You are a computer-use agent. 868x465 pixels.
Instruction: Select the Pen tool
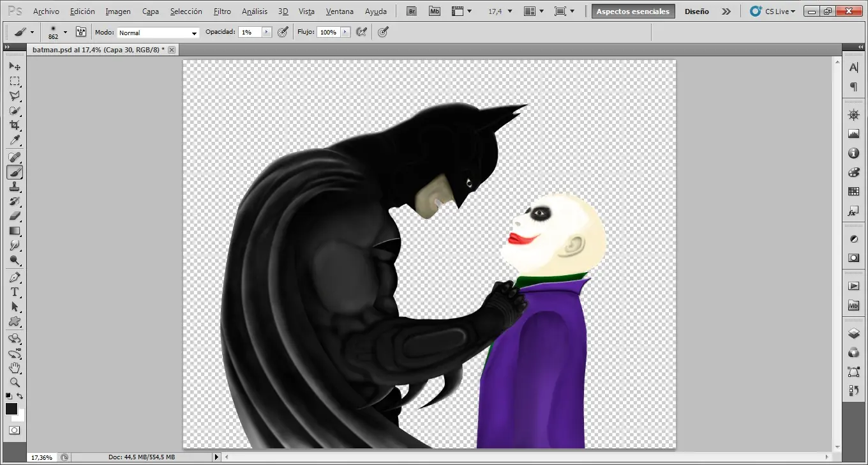pyautogui.click(x=15, y=277)
